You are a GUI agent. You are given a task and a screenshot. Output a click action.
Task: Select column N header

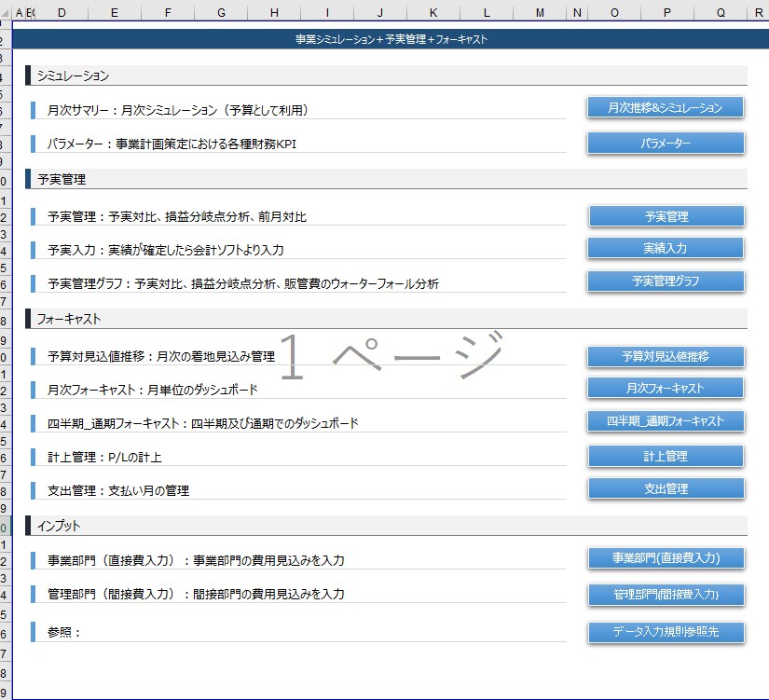pos(577,13)
